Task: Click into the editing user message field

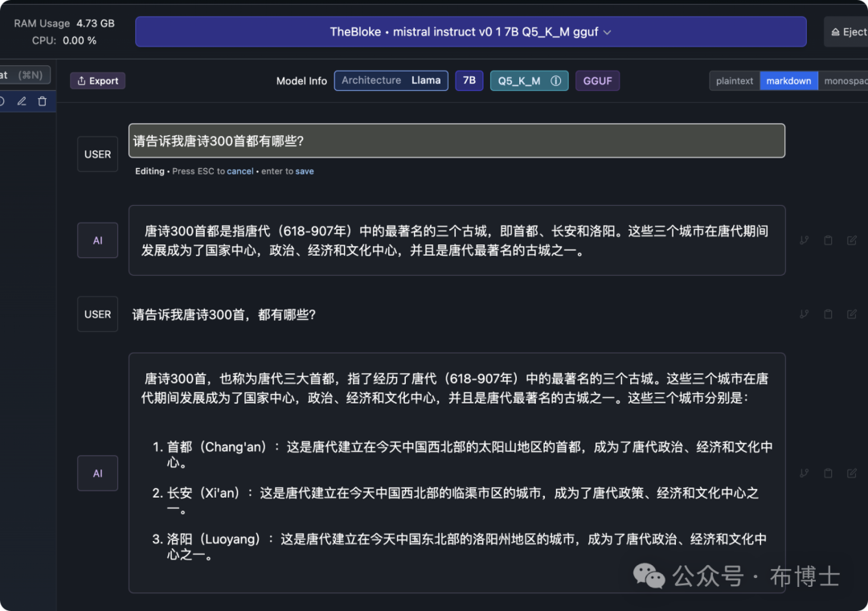Action: point(457,141)
